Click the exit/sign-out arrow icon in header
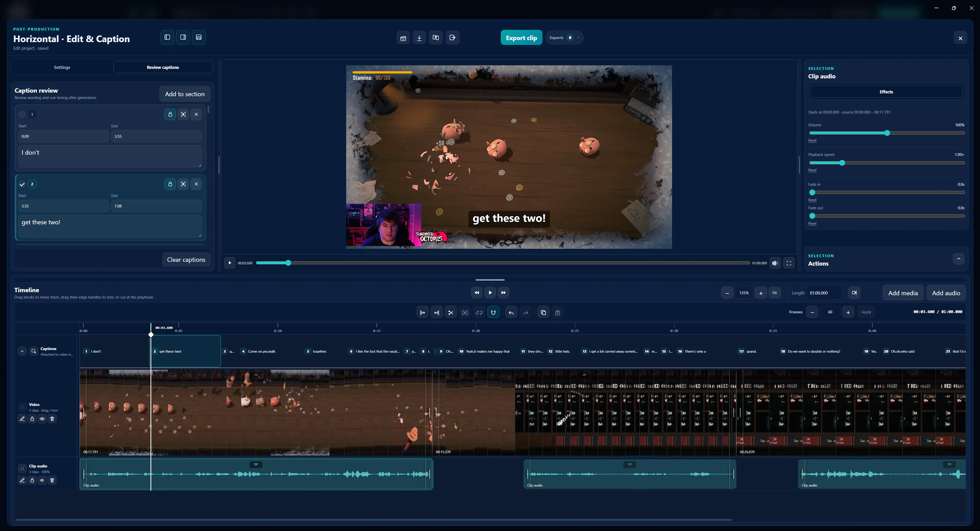 click(x=452, y=38)
